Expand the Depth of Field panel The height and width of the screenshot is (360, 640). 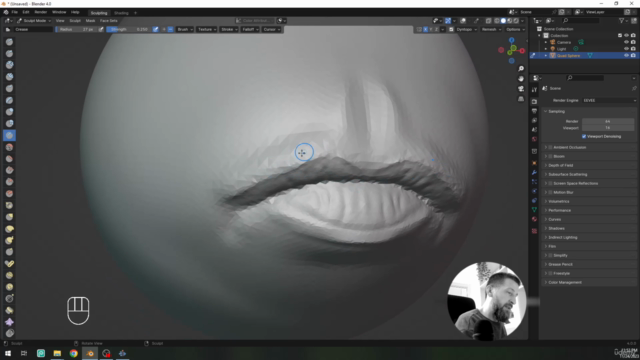(560, 165)
